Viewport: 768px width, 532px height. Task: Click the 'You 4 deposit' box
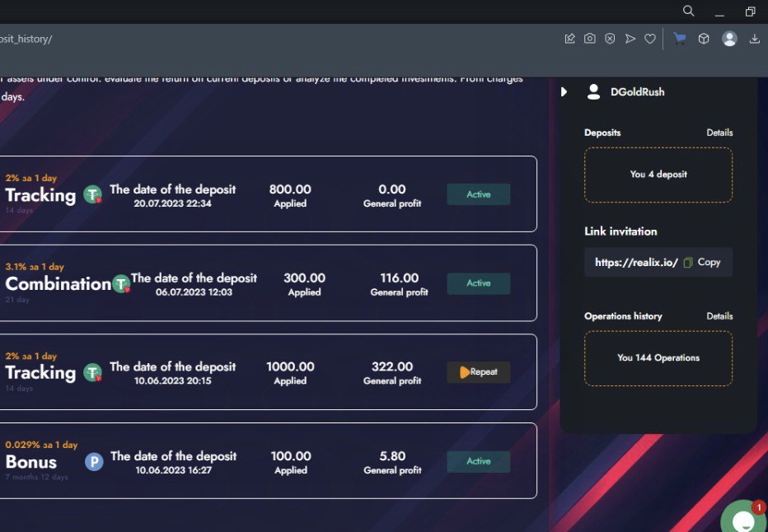pyautogui.click(x=658, y=175)
